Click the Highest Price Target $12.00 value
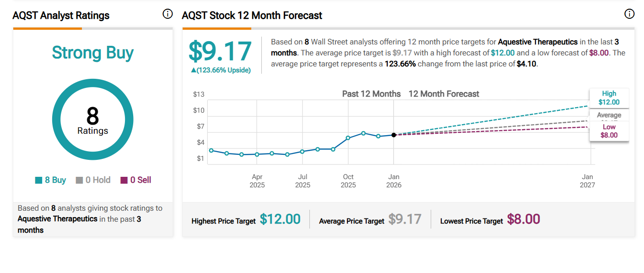This screenshot has width=644, height=273. point(280,219)
